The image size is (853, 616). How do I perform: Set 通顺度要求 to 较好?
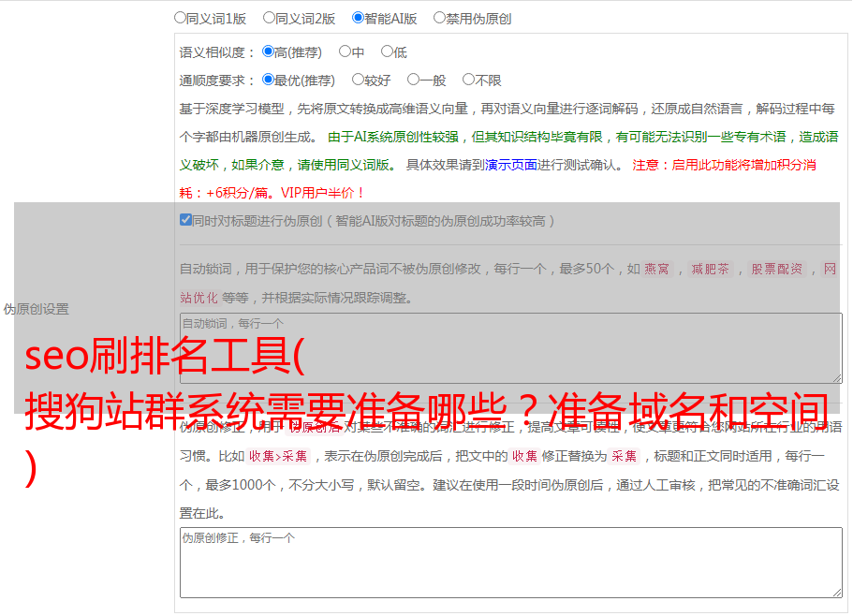[358, 80]
